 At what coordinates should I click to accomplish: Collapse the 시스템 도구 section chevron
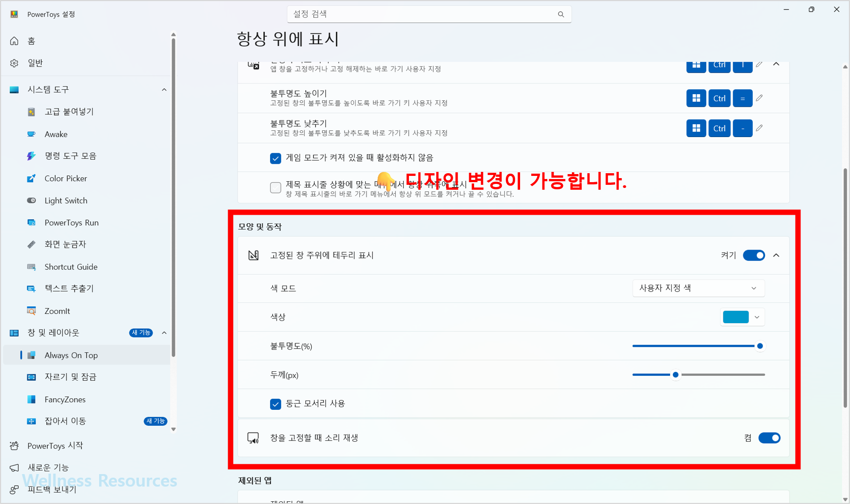pos(164,90)
